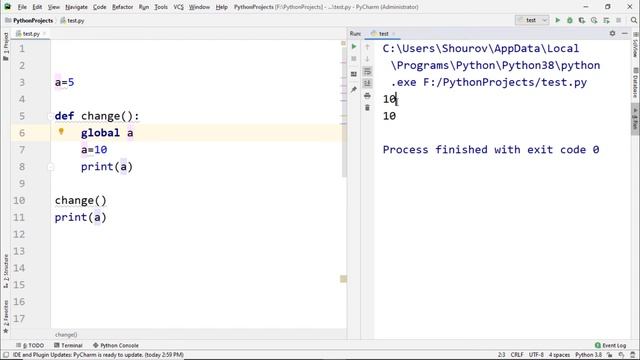This screenshot has width=640, height=360.
Task: Open Tools menu
Action: pyautogui.click(x=161, y=7)
